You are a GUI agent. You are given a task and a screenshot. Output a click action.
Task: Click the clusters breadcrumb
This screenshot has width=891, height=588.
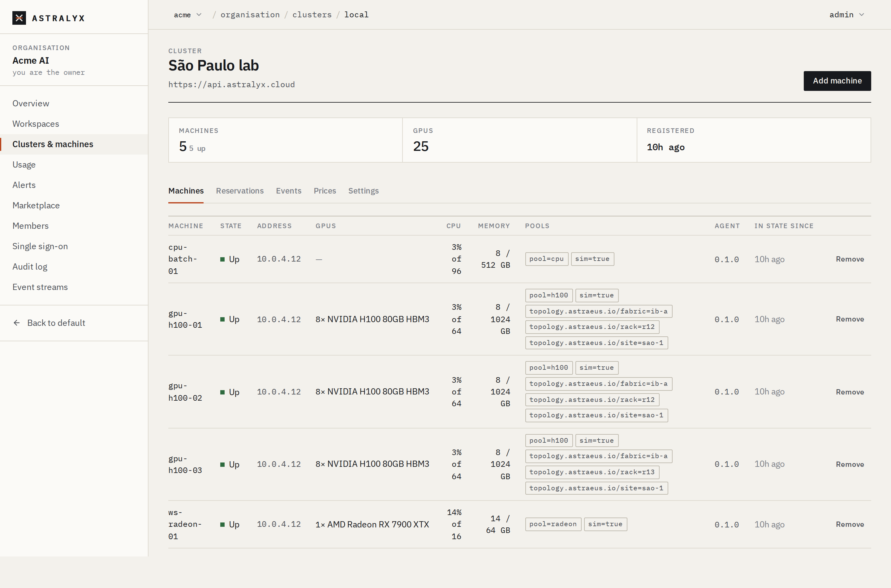pos(312,15)
